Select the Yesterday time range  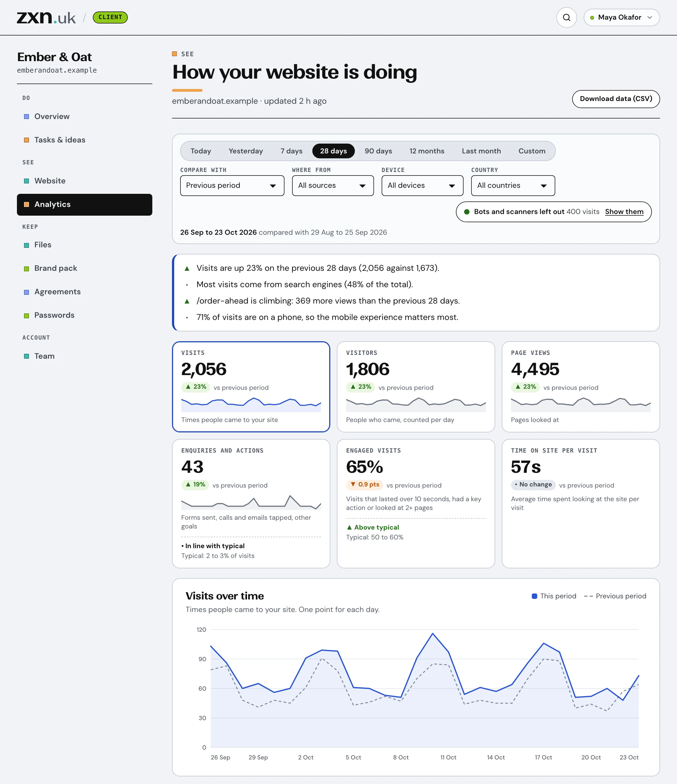click(x=246, y=151)
